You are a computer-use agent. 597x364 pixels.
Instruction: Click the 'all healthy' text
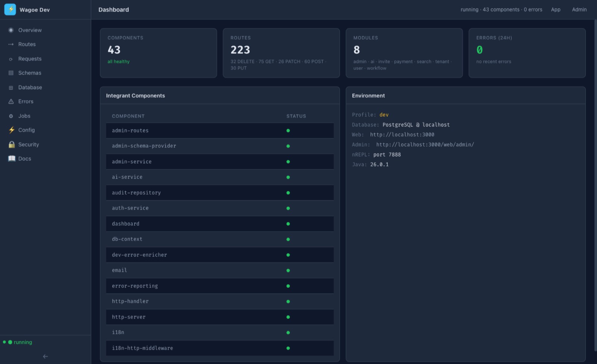tap(119, 62)
